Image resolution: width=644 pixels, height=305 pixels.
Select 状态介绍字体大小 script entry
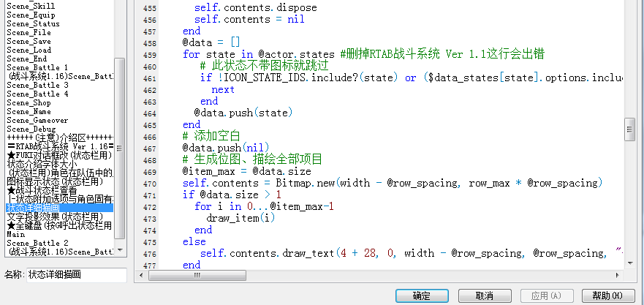(x=42, y=164)
